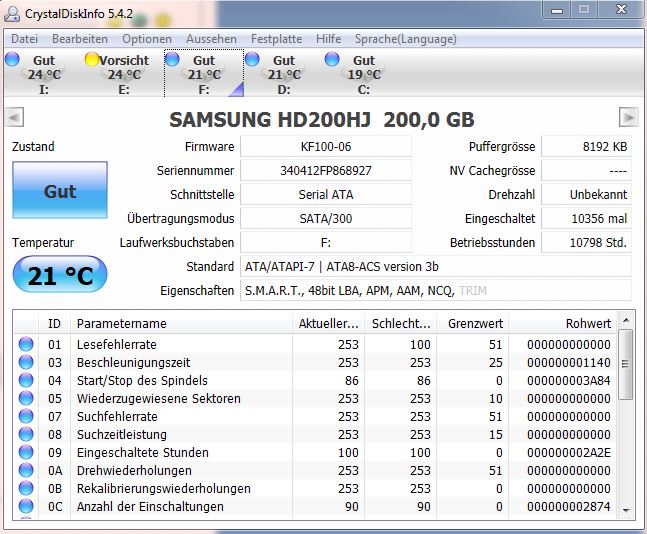The width and height of the screenshot is (647, 534).
Task: Click the Schnittstelle field Serial ATA
Action: (x=326, y=194)
